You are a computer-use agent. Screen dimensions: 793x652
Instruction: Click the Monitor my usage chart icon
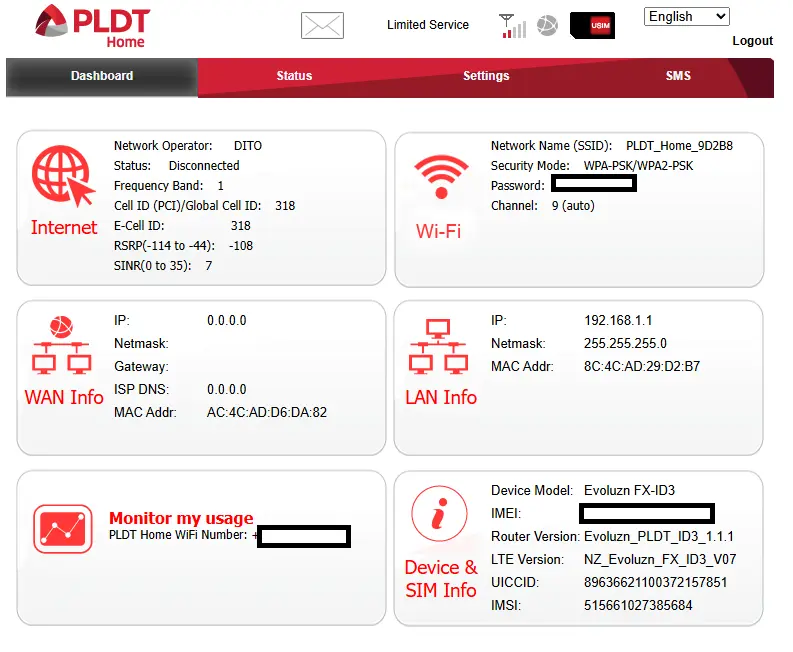pos(63,529)
